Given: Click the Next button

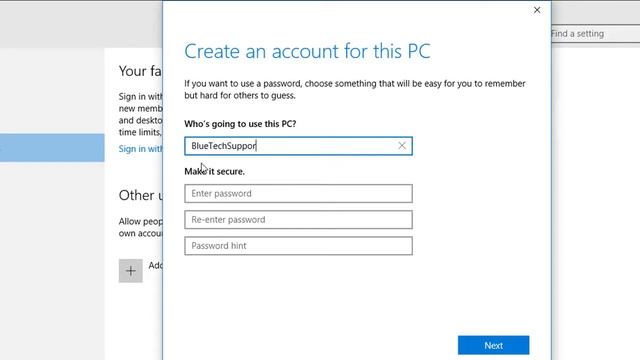Looking at the screenshot, I should [493, 345].
